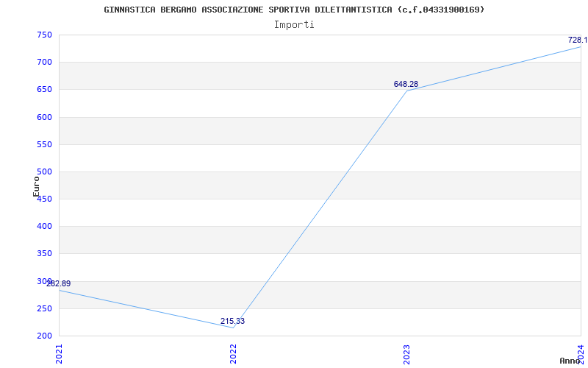Viewport: 588px width, 368px height.
Task: Click the 700 y-axis tick label
Action: coord(44,63)
